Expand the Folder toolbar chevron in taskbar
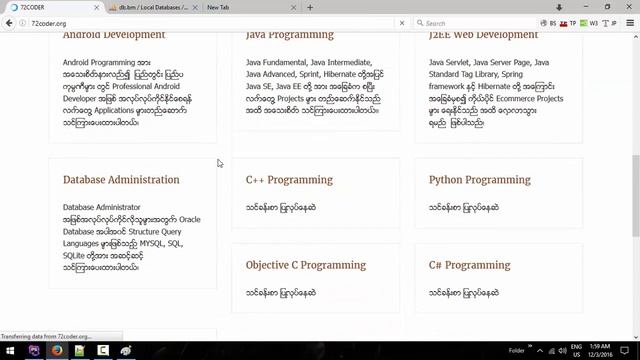The image size is (640, 360). click(x=530, y=346)
